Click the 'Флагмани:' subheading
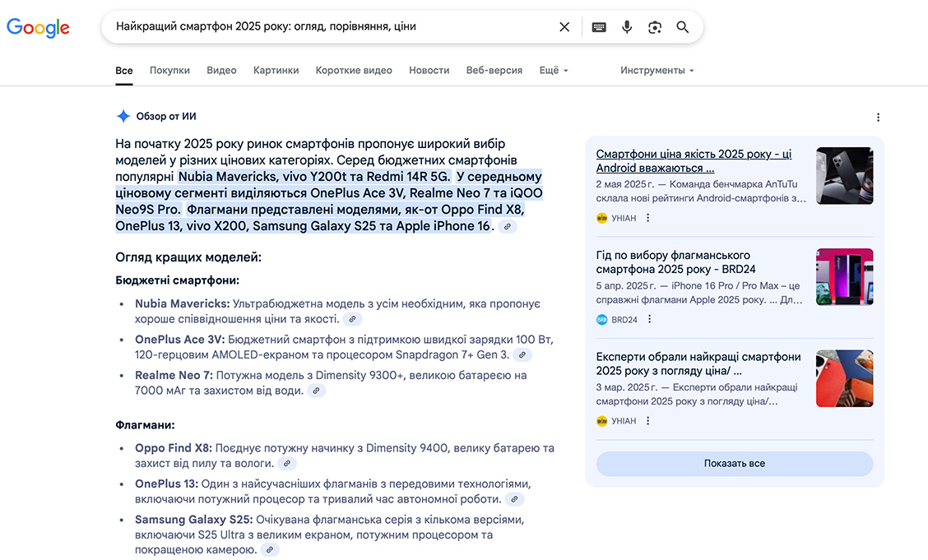 pyautogui.click(x=145, y=425)
